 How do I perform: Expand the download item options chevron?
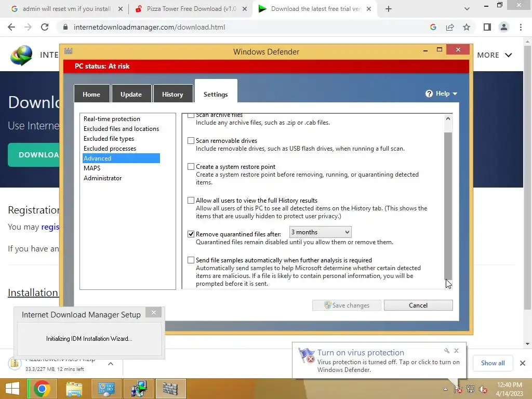point(111,363)
